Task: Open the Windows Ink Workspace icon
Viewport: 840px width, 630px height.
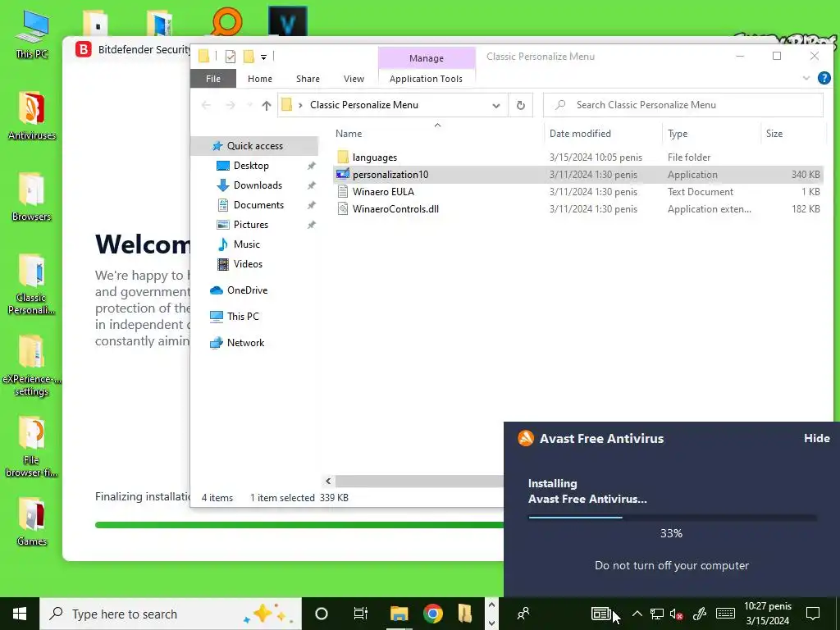Action: click(700, 614)
